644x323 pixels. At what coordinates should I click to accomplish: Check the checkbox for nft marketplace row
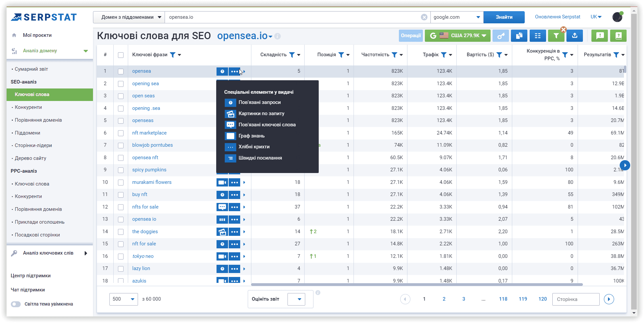click(121, 133)
